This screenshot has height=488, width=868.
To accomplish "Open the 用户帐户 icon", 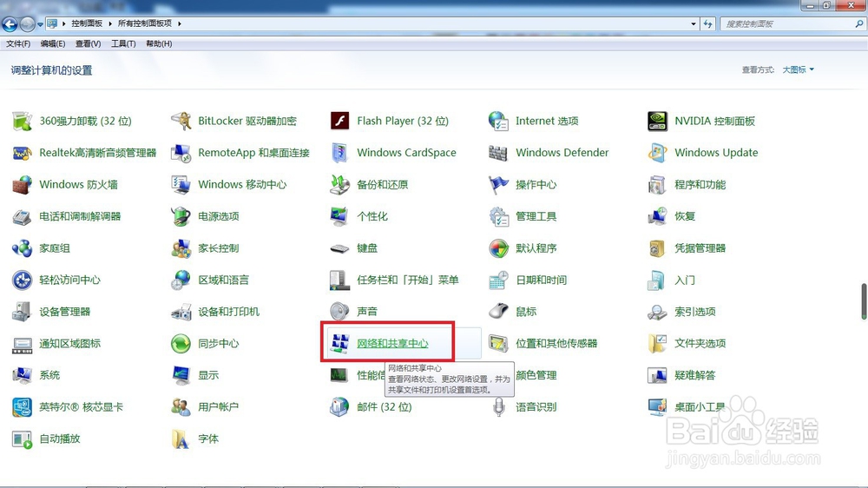I will [181, 407].
